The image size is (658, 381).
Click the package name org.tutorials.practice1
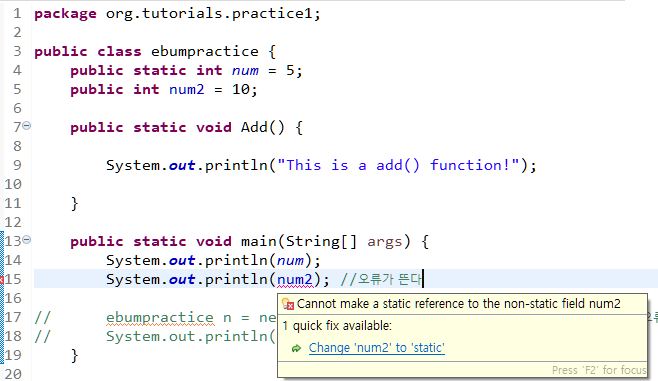209,13
